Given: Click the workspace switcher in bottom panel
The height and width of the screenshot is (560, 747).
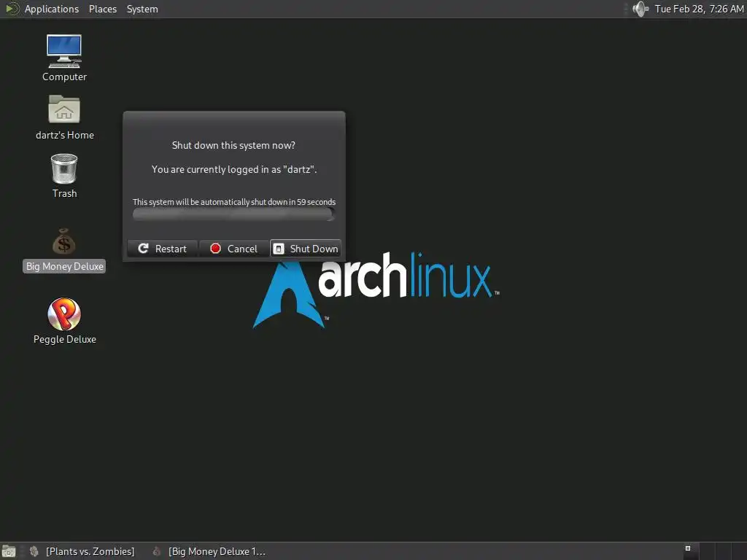Looking at the screenshot, I should pos(713,551).
